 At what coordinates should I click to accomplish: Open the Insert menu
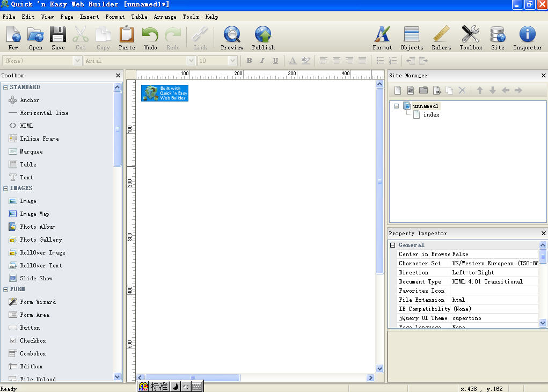click(x=89, y=17)
